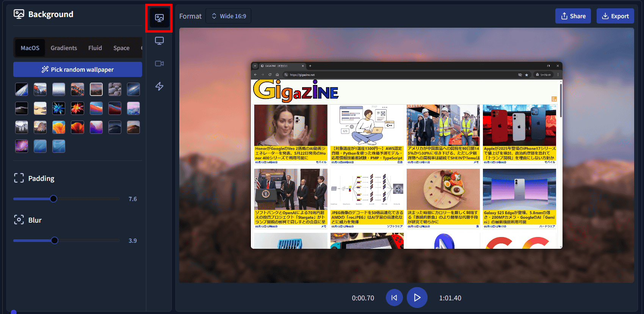Select the light sand dunes wallpaper
Image resolution: width=644 pixels, height=314 pixels.
pyautogui.click(x=40, y=108)
